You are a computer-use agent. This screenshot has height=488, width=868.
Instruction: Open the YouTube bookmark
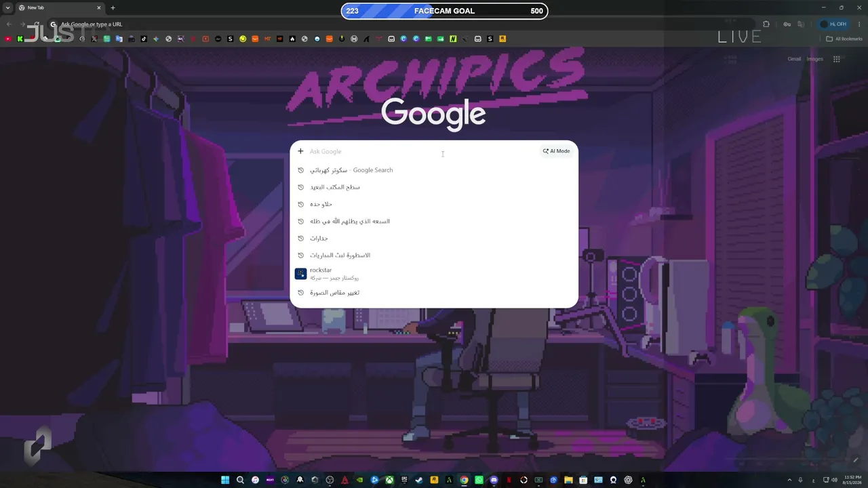tap(8, 39)
